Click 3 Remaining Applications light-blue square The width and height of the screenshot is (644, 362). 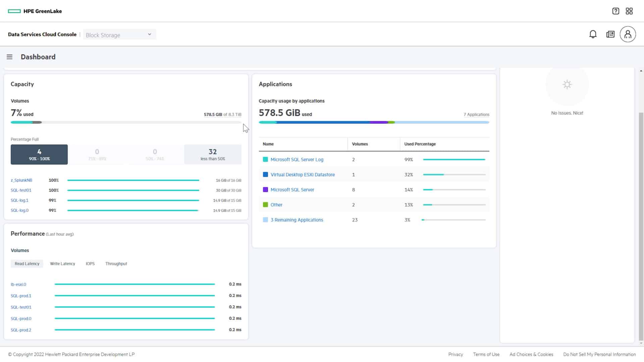(x=265, y=220)
